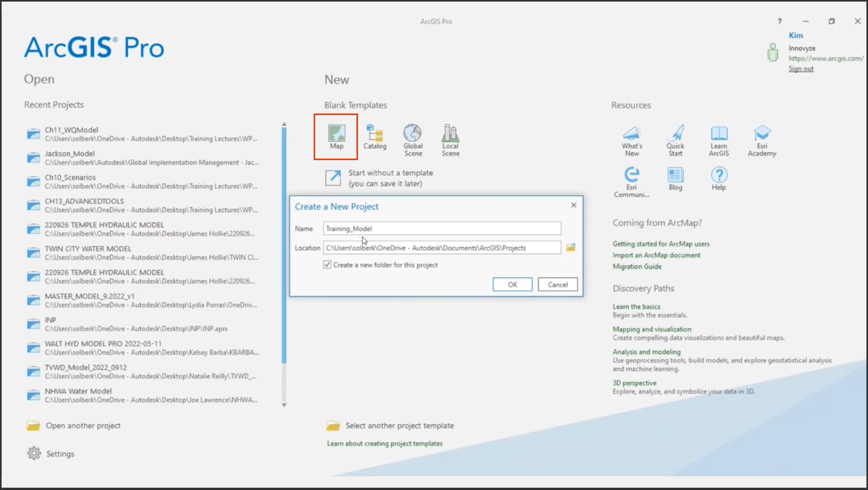Click user name Kim
This screenshot has width=868, height=490.
(x=796, y=35)
